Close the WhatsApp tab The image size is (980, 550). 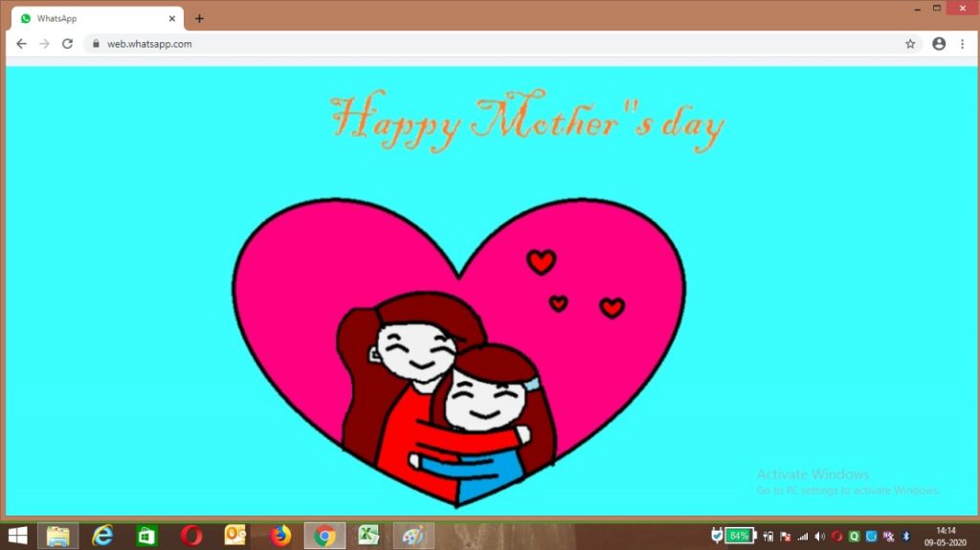[172, 19]
